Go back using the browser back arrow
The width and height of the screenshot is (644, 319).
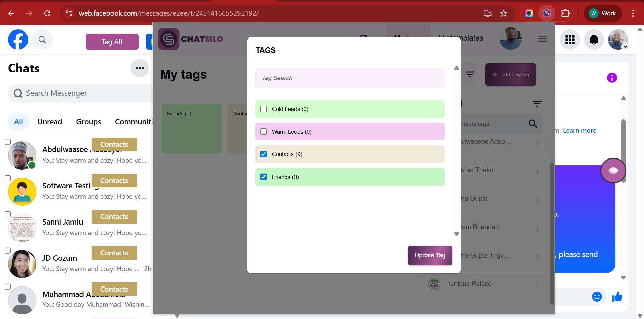point(11,13)
